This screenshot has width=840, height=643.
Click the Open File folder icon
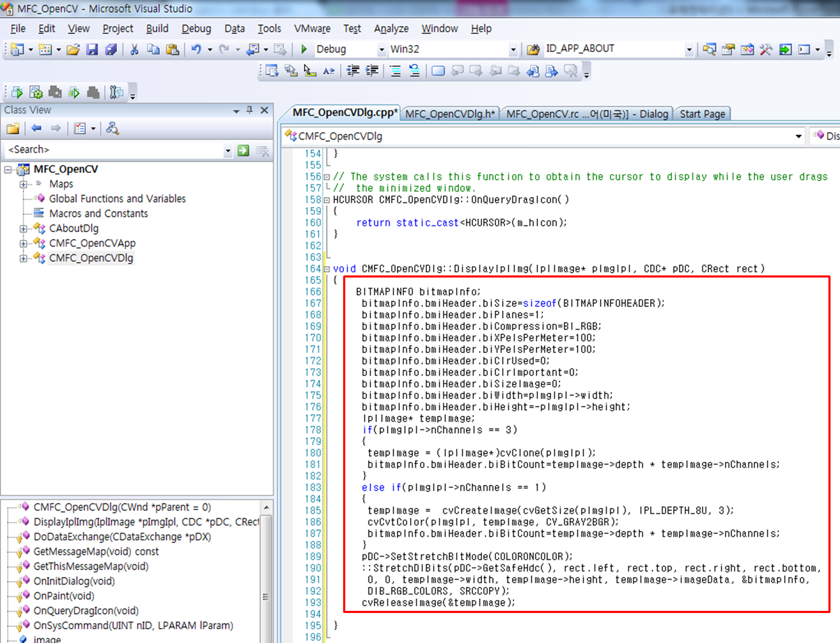pos(73,50)
